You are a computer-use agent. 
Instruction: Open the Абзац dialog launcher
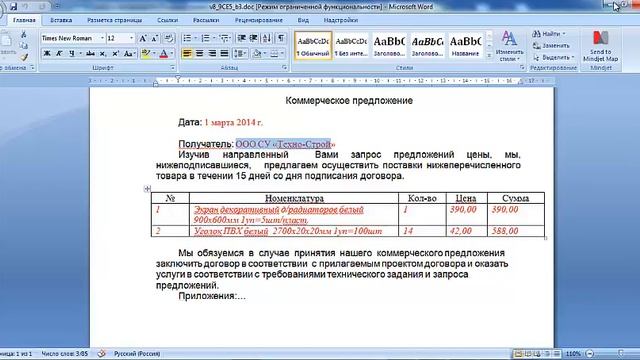(x=284, y=68)
